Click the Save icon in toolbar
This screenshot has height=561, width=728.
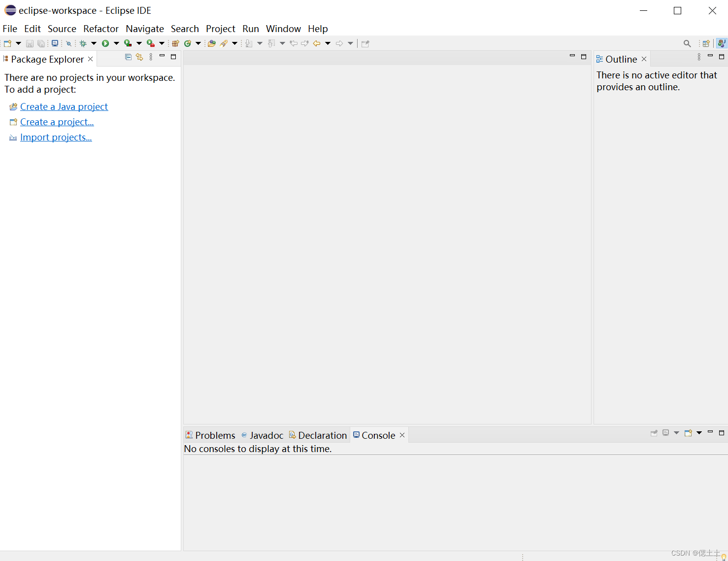point(30,43)
